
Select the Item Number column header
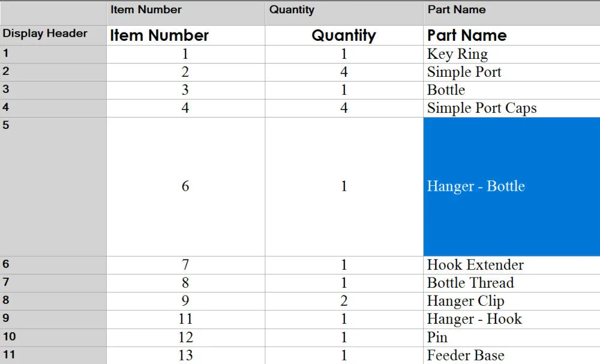(185, 13)
